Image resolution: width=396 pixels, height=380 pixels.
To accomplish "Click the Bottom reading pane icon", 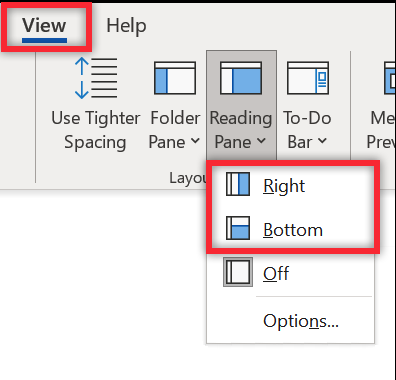I will click(x=238, y=228).
